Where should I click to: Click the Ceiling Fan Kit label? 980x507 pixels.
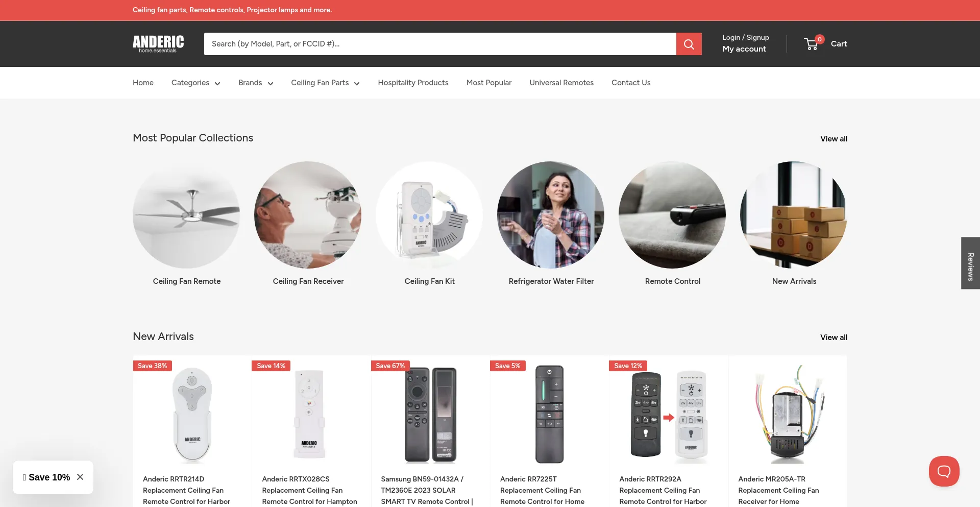430,281
